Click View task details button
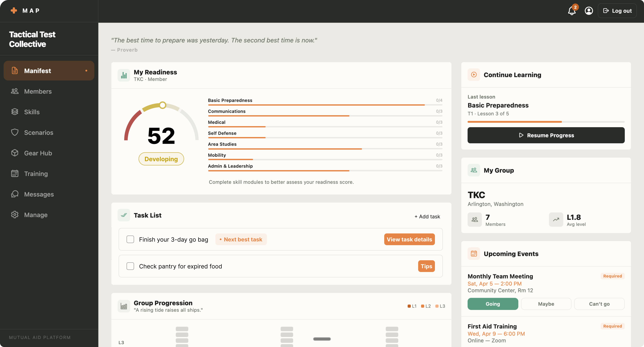Viewport: 644px width, 347px height. point(409,239)
